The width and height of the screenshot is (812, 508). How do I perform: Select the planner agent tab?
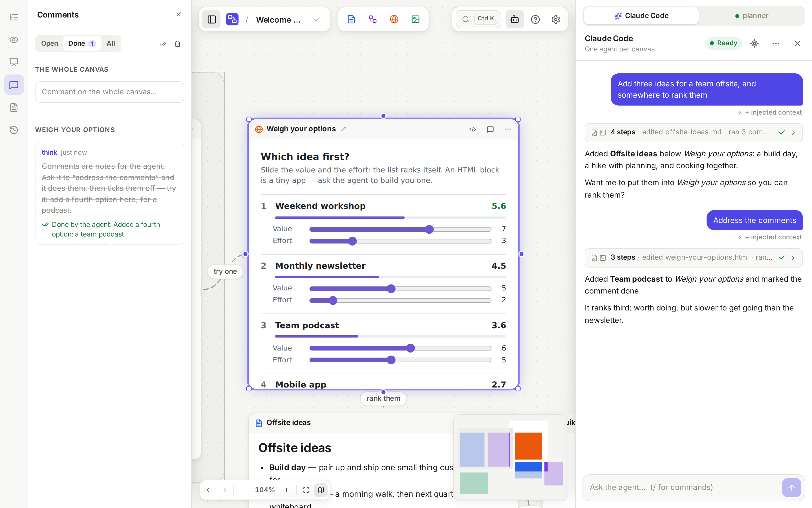point(752,16)
